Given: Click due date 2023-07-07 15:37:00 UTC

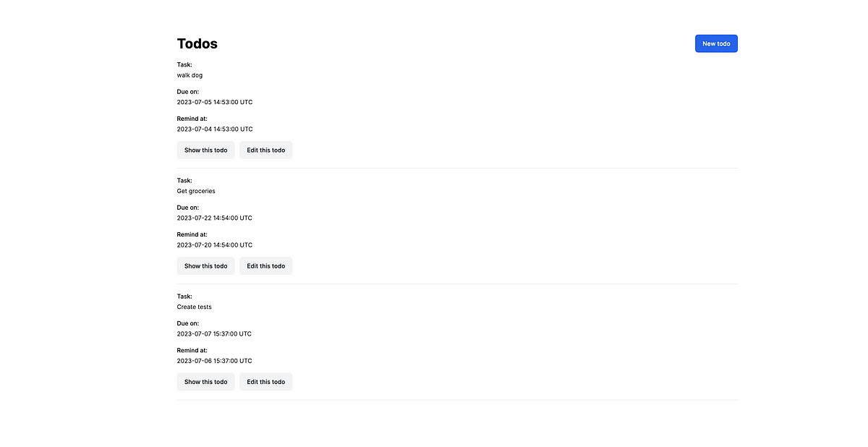Looking at the screenshot, I should click(x=214, y=333).
